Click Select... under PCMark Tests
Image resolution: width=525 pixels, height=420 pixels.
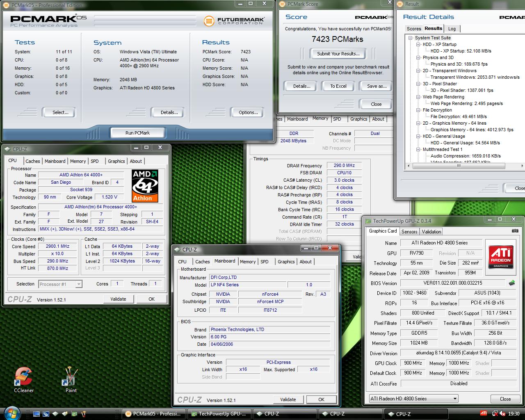click(x=60, y=112)
